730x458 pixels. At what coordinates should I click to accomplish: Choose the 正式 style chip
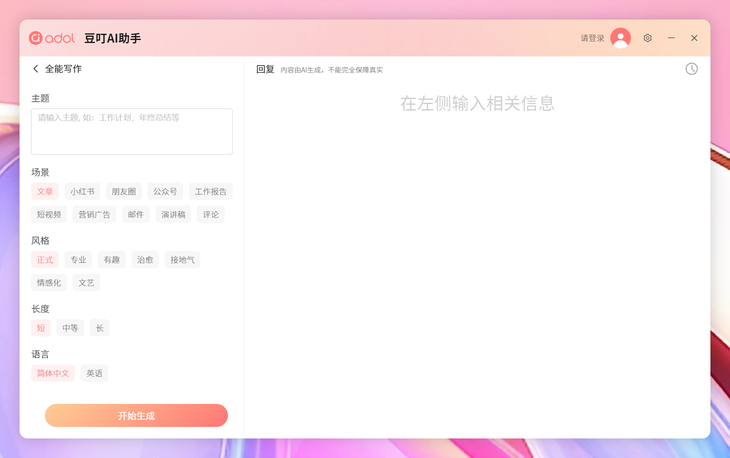[x=45, y=260]
